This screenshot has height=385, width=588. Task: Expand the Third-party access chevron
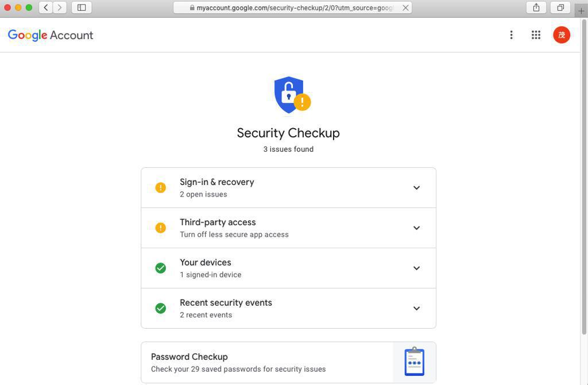[416, 228]
